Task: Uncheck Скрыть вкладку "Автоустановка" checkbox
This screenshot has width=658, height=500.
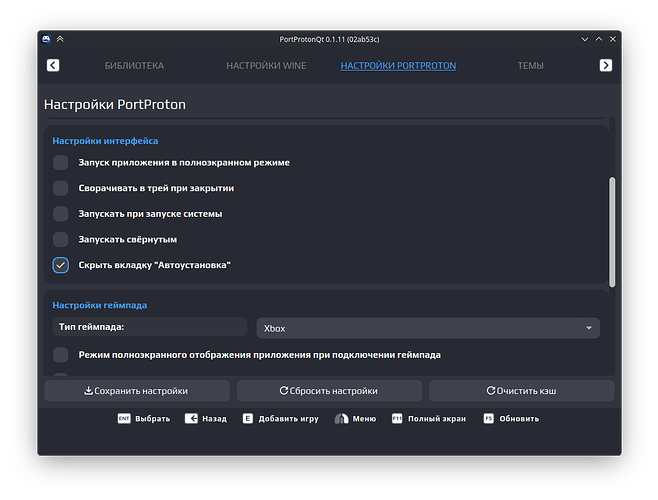Action: click(61, 265)
